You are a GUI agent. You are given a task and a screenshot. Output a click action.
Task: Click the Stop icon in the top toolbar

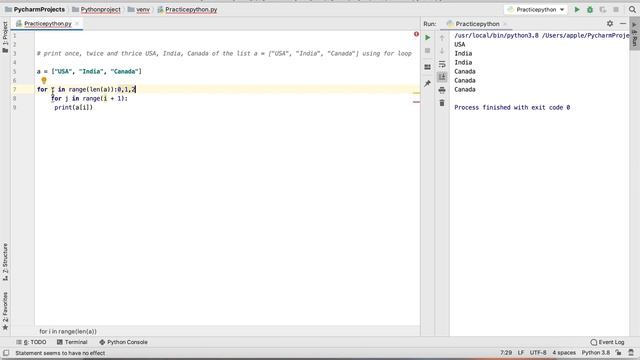616,9
